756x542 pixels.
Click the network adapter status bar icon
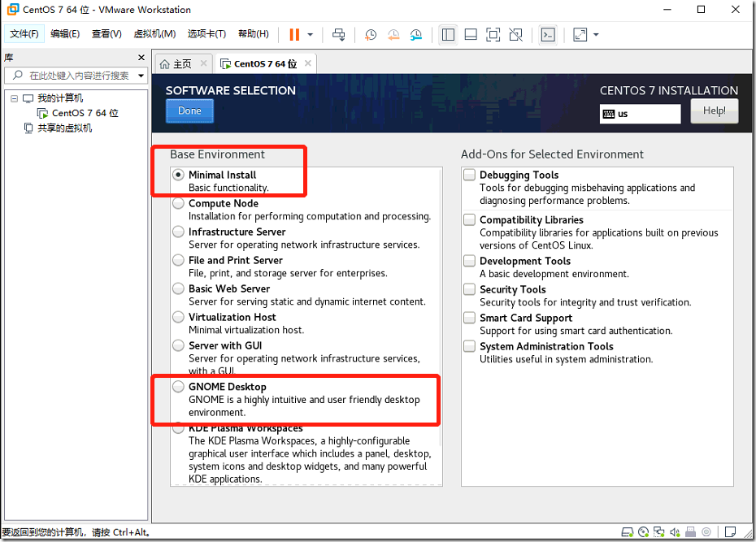(659, 532)
